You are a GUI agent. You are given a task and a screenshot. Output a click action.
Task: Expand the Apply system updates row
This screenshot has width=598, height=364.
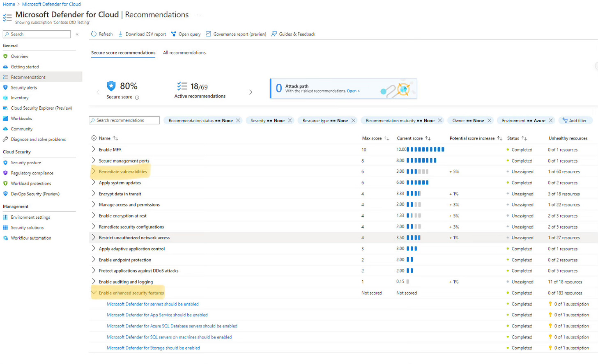94,183
